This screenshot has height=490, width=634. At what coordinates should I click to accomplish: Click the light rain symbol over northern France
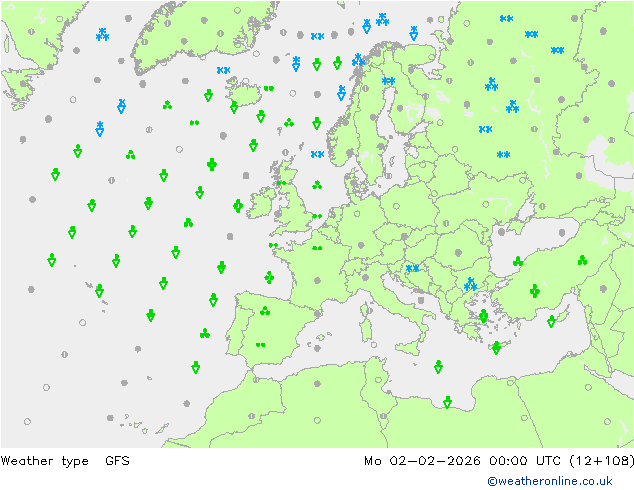[x=317, y=248]
